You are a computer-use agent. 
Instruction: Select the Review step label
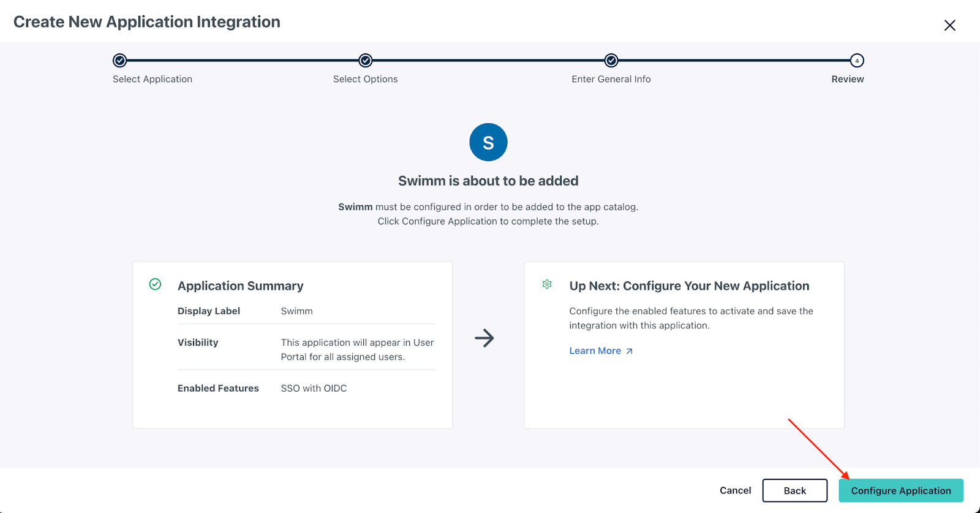[x=848, y=79]
